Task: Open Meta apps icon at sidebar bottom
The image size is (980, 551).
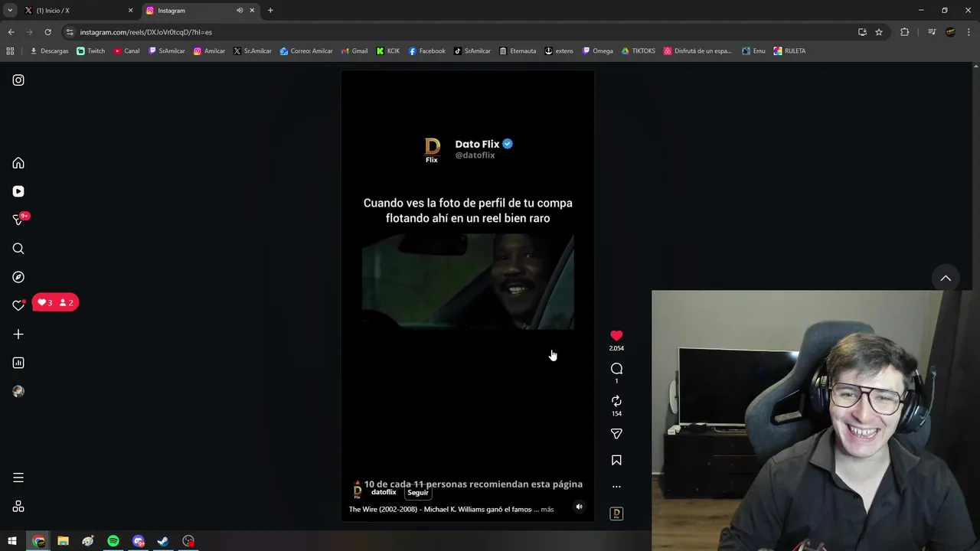Action: pyautogui.click(x=18, y=507)
